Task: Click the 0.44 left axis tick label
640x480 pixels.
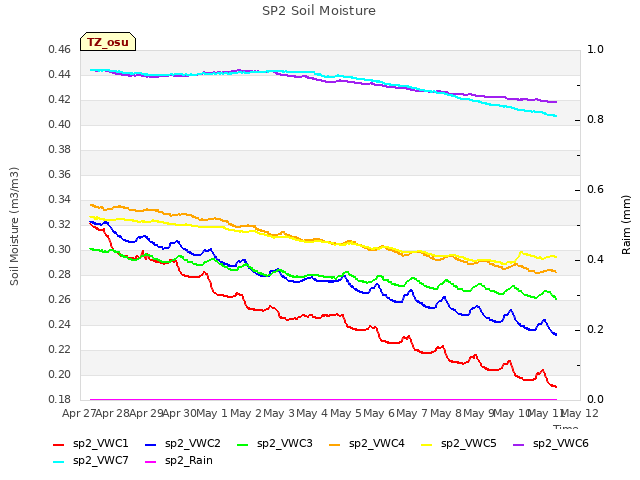Action: point(60,75)
